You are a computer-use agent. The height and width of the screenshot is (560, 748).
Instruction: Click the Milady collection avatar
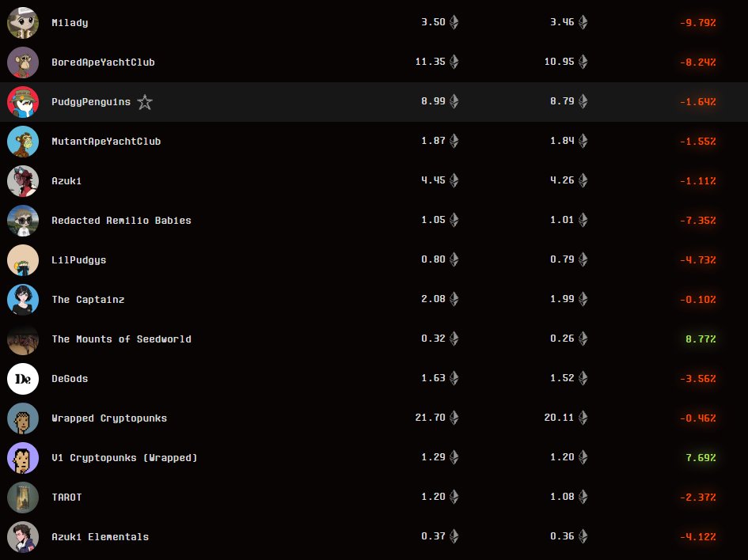23,22
